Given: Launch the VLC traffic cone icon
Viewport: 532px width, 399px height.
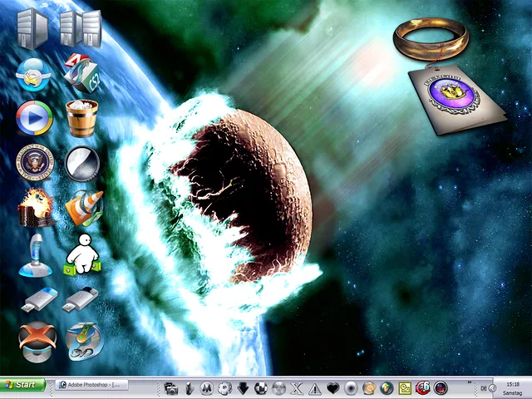Looking at the screenshot, I should [x=84, y=208].
